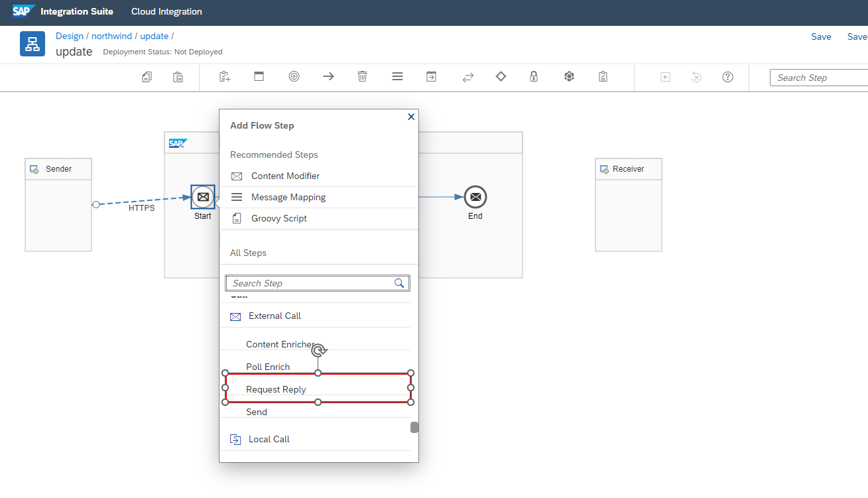Open the Design breadcrumb link
This screenshot has height=498, width=868.
(x=70, y=36)
